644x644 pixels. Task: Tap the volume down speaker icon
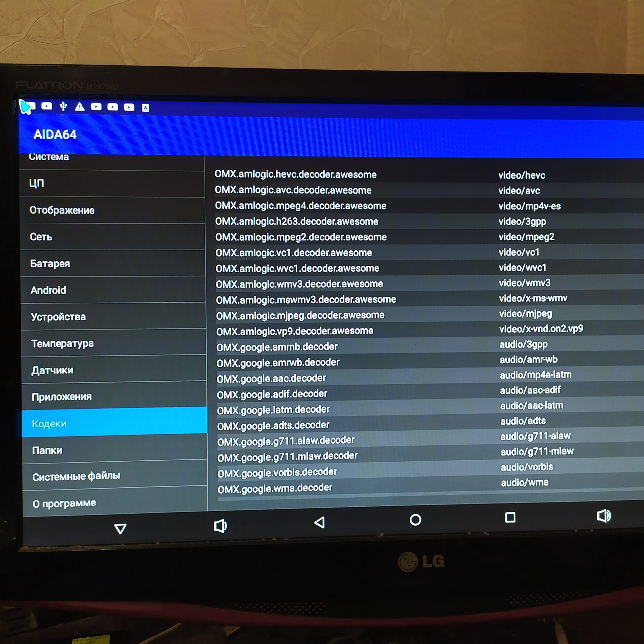pyautogui.click(x=220, y=526)
